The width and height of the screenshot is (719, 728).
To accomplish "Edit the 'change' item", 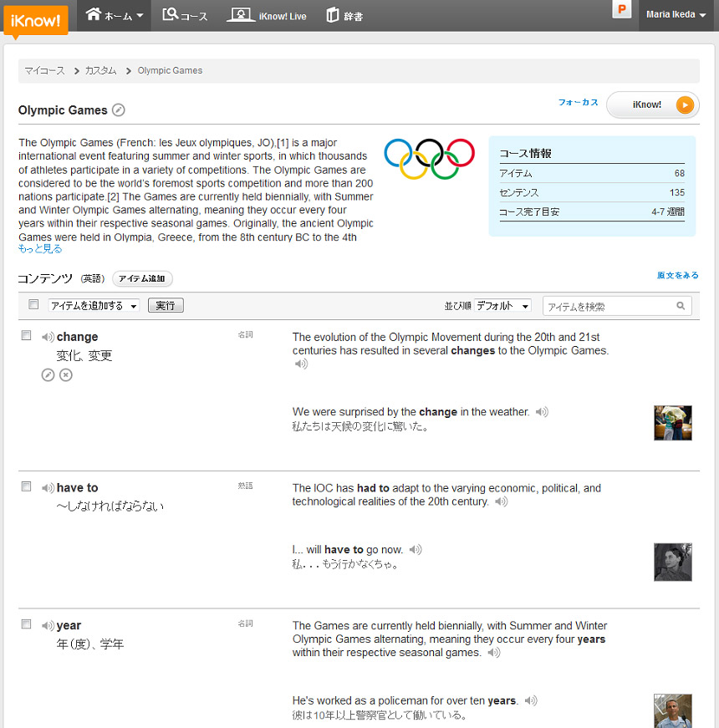I will (48, 375).
